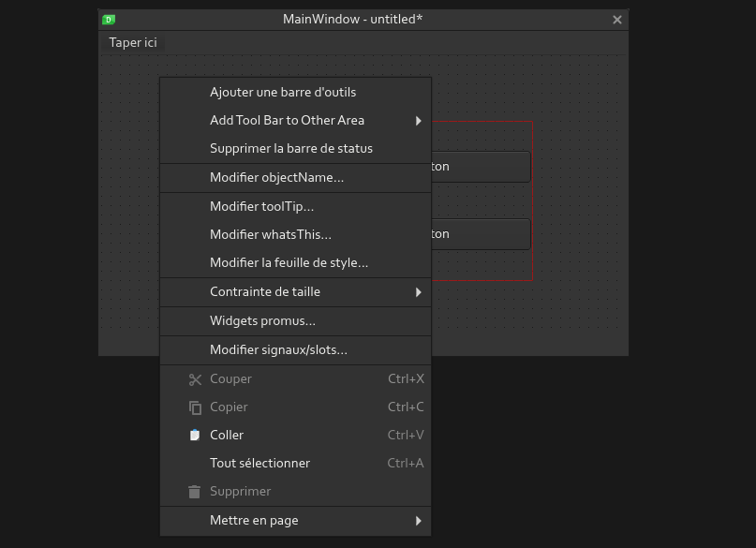Open the Add Tool Bar to Other Area submenu
Viewport: 756px width, 548px height.
[419, 120]
